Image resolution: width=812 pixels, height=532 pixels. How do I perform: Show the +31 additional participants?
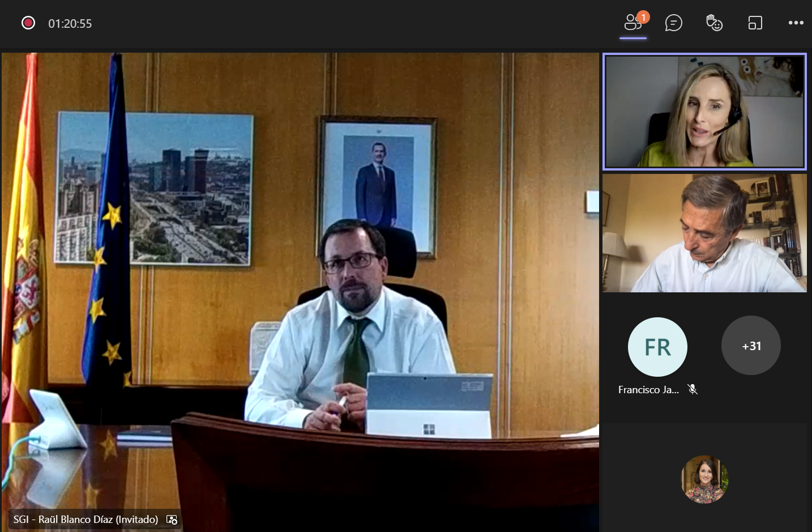[x=751, y=346]
